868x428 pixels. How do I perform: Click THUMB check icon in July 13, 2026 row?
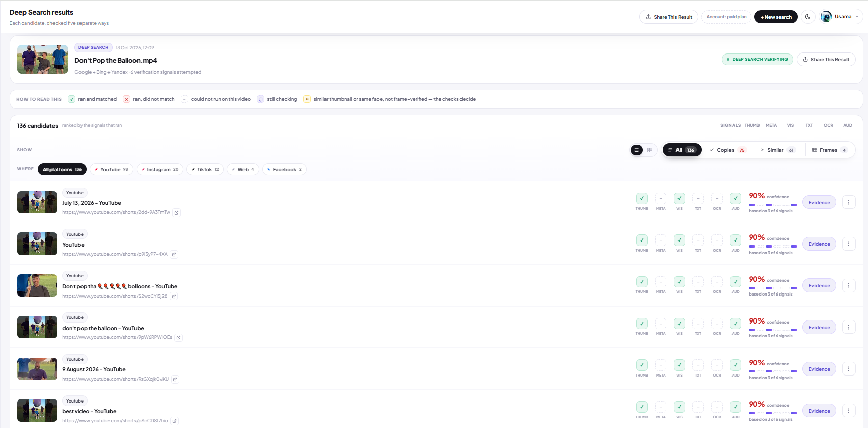(642, 198)
